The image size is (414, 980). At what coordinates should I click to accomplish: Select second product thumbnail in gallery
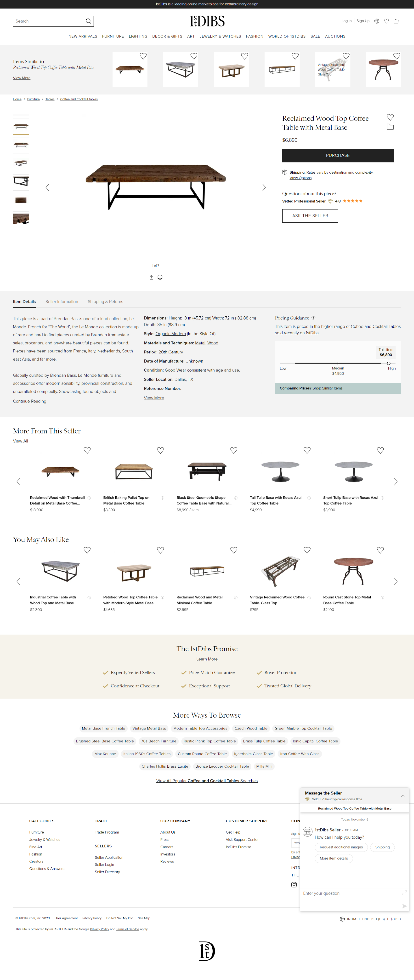click(21, 145)
